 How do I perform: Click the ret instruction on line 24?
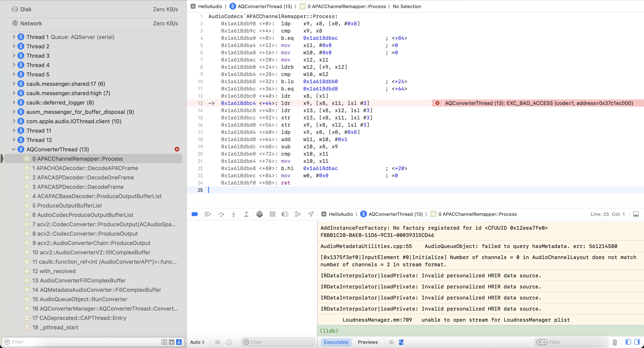(x=286, y=183)
